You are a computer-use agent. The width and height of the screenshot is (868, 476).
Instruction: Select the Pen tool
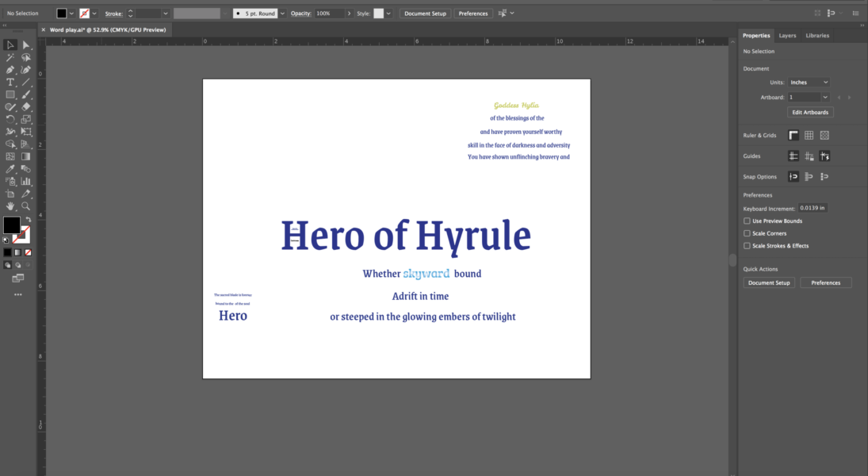tap(10, 70)
